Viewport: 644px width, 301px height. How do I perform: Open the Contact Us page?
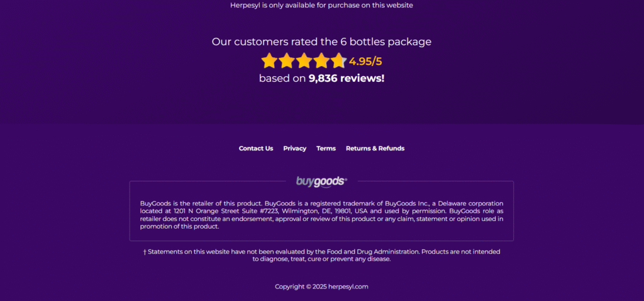(x=256, y=149)
